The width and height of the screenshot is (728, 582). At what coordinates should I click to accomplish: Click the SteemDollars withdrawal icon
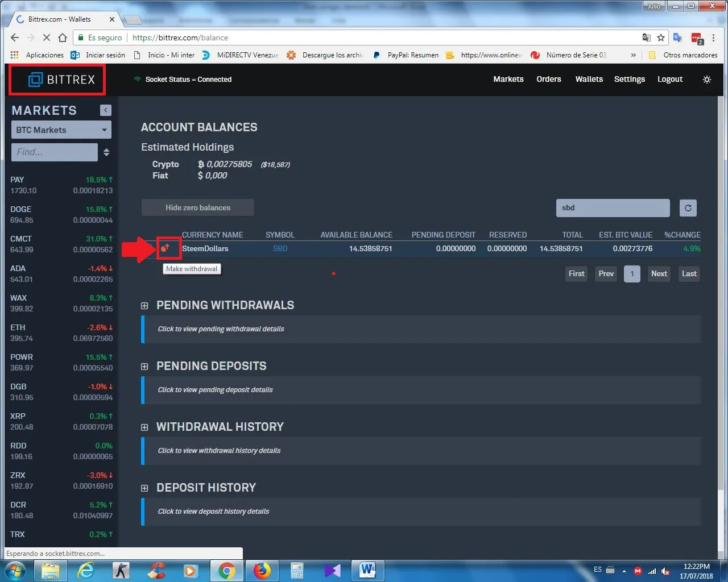[x=166, y=248]
